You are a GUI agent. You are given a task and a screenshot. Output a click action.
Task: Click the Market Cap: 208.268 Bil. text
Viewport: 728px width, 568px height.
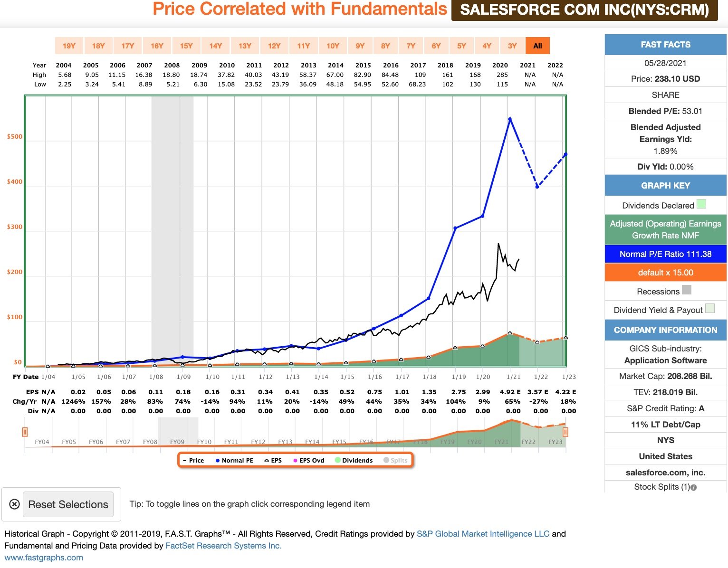(x=666, y=376)
